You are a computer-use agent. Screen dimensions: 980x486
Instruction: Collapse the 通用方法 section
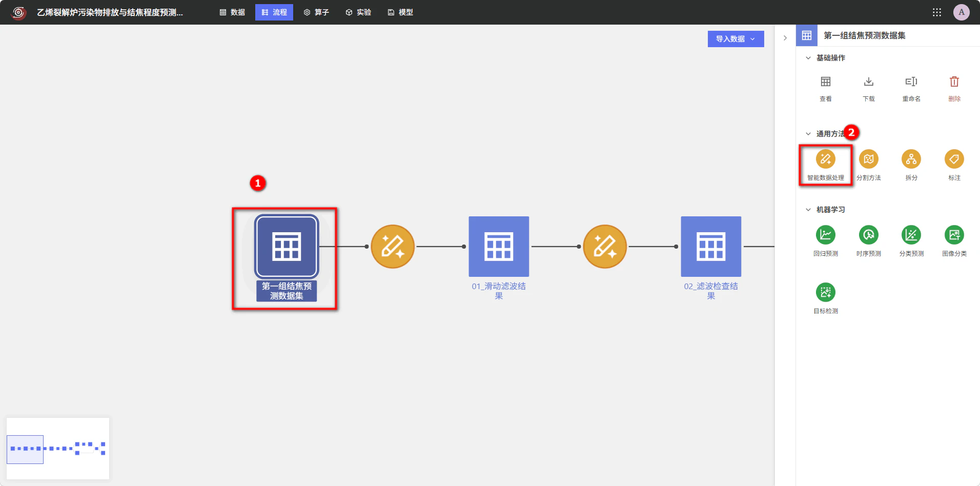tap(808, 134)
